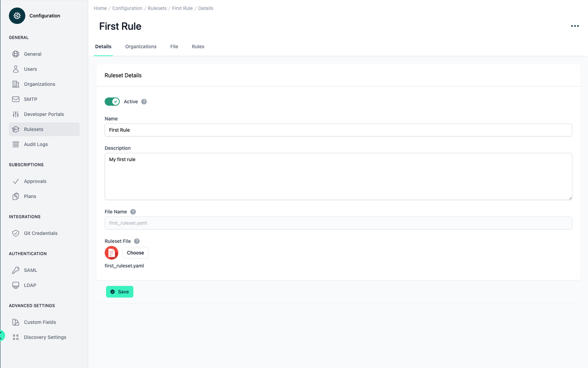Viewport: 588px width, 368px height.
Task: Collapse the sidebar using the edge chevron
Action: [x=2, y=335]
